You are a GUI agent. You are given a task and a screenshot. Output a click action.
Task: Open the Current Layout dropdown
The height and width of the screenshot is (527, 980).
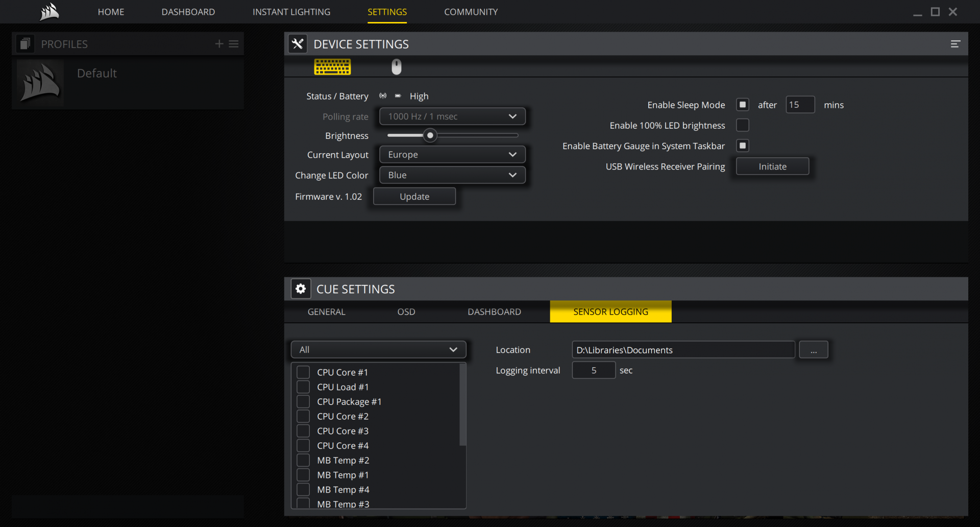pyautogui.click(x=452, y=155)
